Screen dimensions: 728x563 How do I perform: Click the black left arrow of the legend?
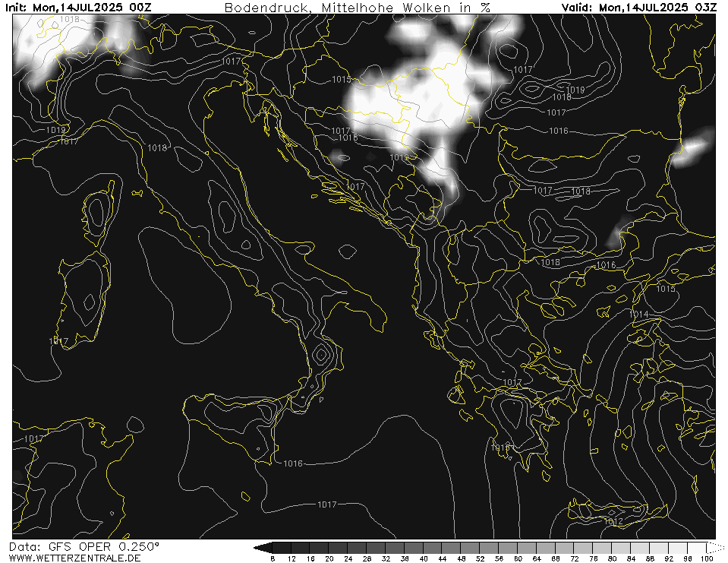[x=263, y=548]
